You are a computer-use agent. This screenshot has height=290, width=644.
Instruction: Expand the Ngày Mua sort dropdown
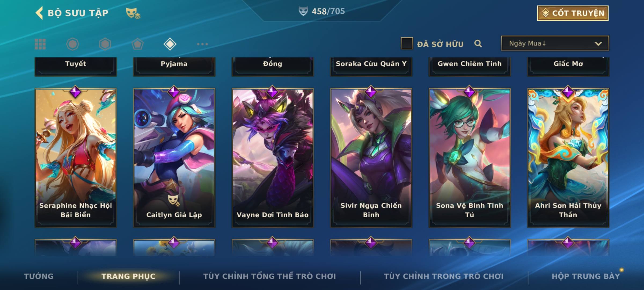[555, 44]
